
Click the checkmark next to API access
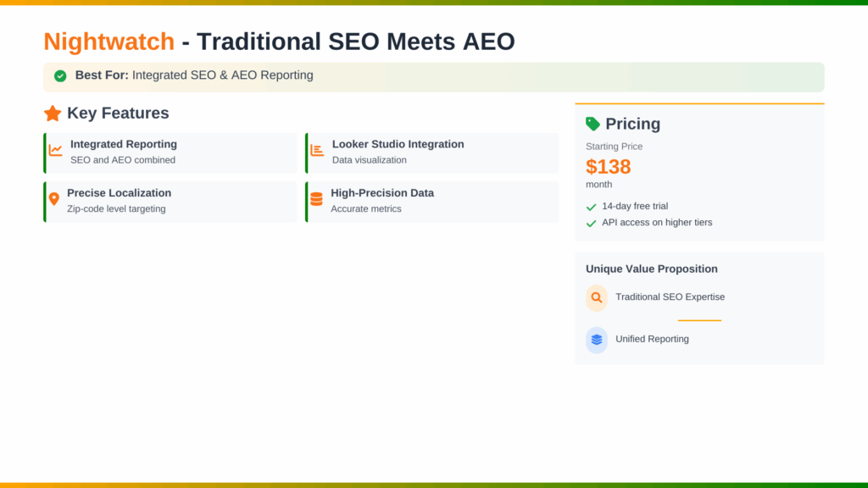point(591,224)
